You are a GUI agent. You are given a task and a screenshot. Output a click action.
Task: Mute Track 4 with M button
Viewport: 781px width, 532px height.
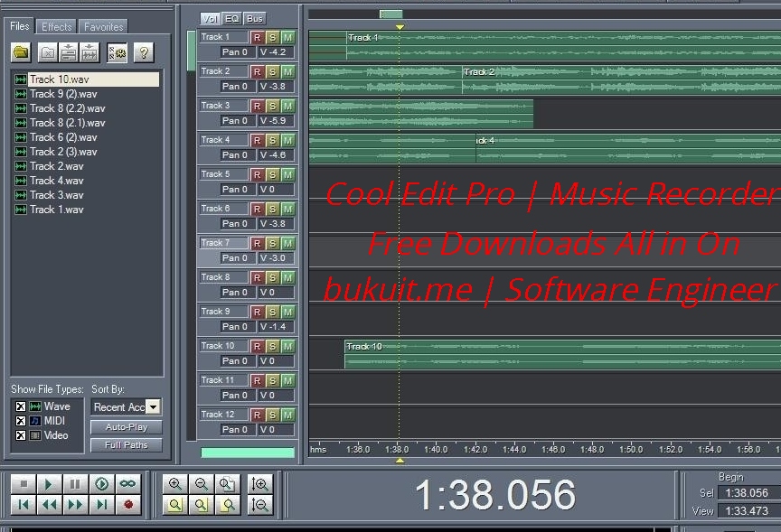point(287,140)
